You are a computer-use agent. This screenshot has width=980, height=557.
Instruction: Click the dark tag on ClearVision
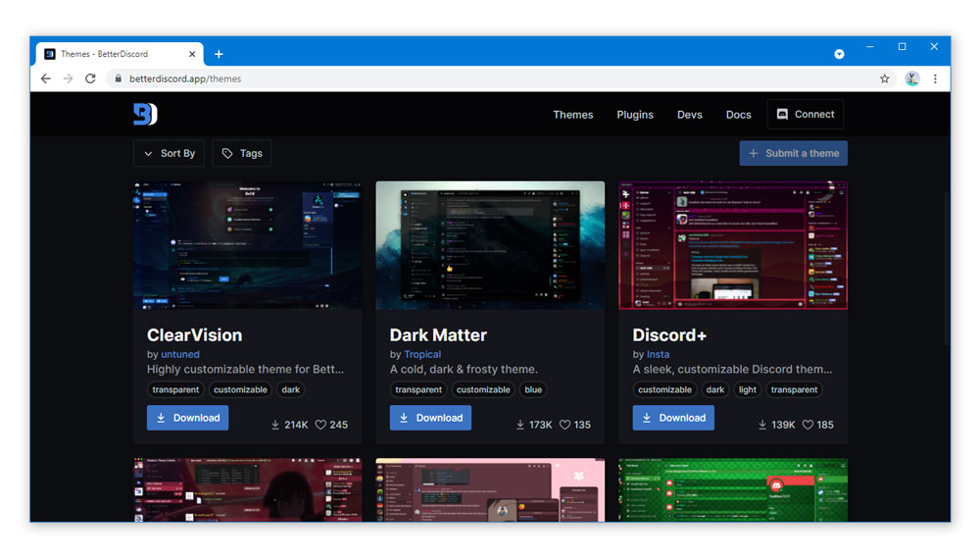point(291,389)
